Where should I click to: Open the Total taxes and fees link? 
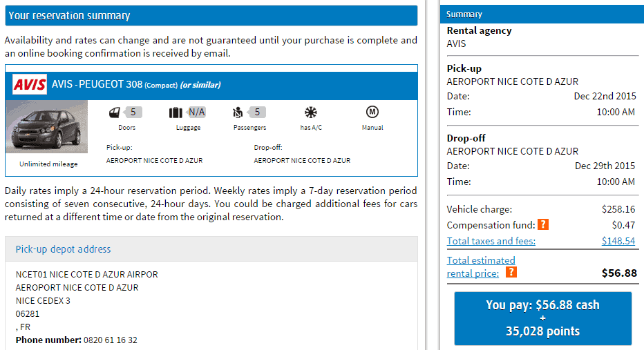click(x=491, y=241)
